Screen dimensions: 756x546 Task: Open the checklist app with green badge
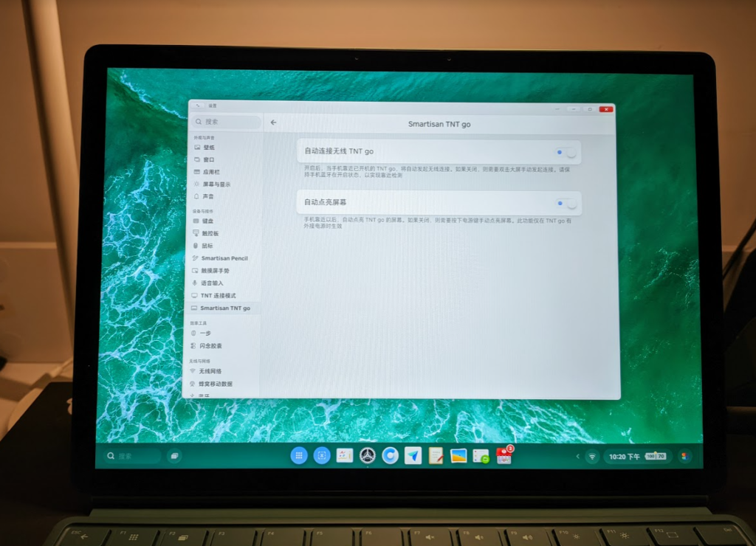click(481, 456)
